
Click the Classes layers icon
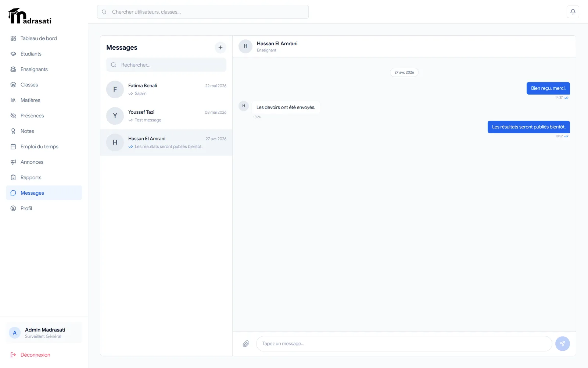(x=13, y=85)
